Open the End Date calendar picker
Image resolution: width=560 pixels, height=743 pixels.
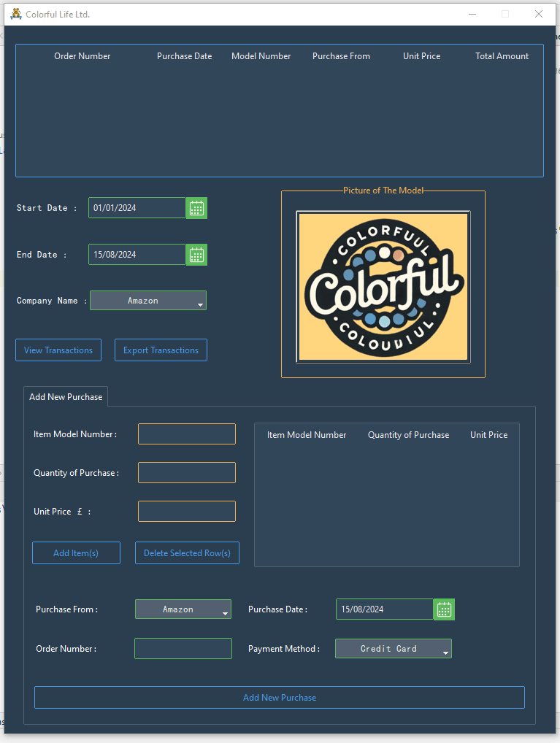click(196, 255)
